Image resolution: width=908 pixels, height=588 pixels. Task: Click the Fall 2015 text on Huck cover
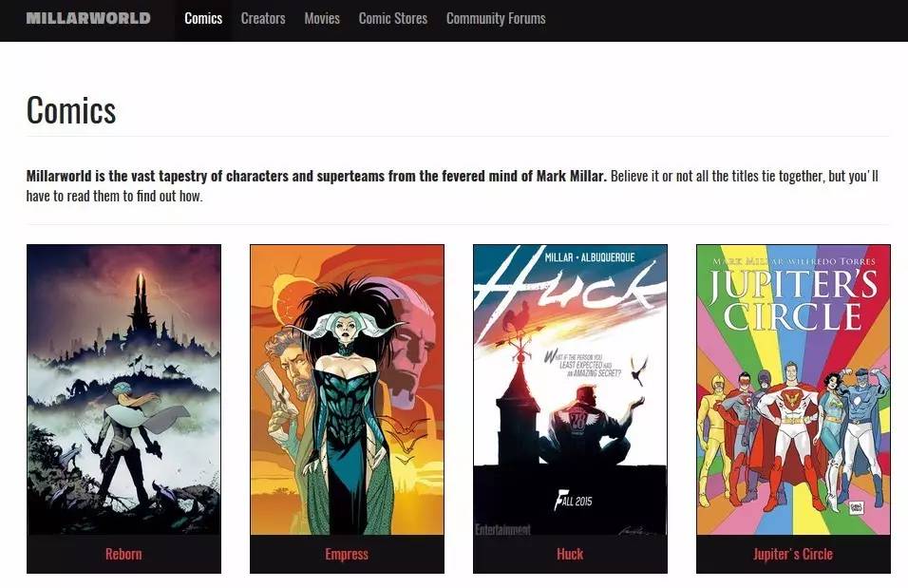coord(574,500)
